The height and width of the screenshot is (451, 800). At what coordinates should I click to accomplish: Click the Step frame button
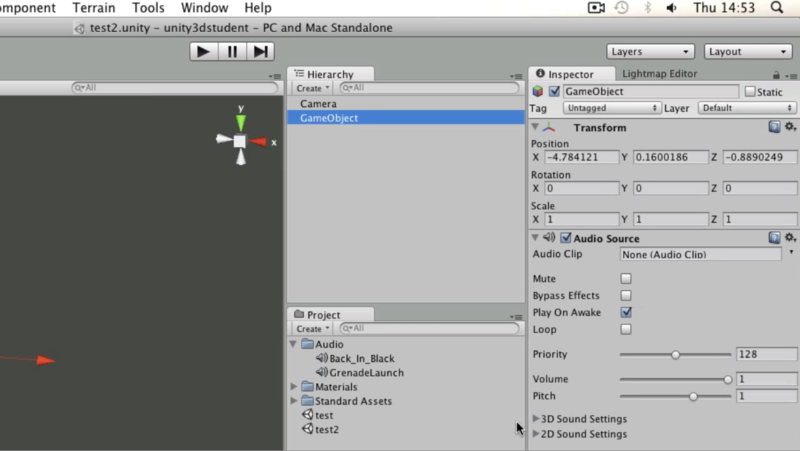click(261, 52)
